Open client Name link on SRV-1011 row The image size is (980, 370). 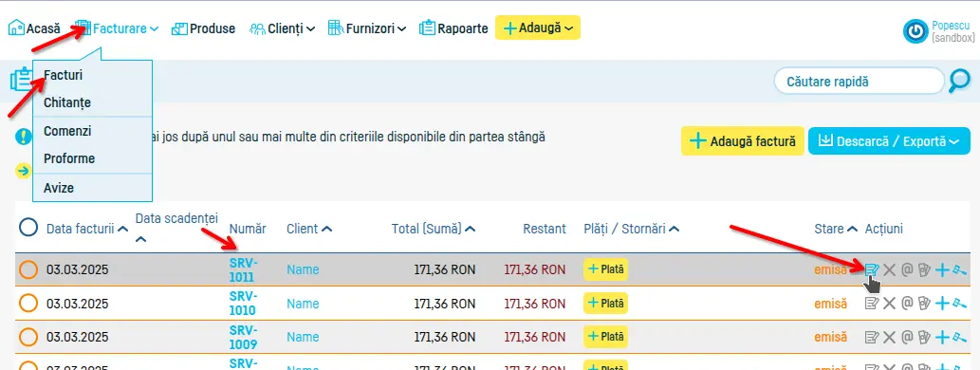tap(303, 270)
